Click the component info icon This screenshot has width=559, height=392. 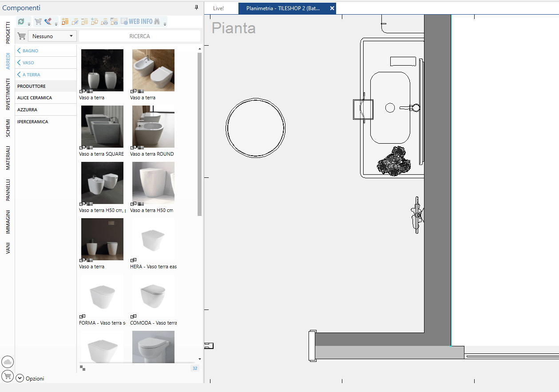click(114, 21)
